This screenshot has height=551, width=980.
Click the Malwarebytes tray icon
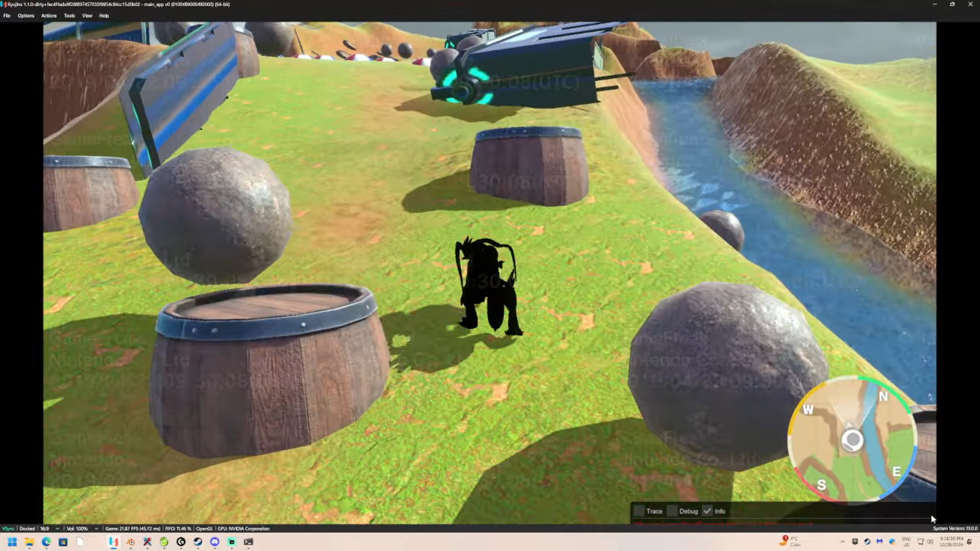click(x=879, y=542)
